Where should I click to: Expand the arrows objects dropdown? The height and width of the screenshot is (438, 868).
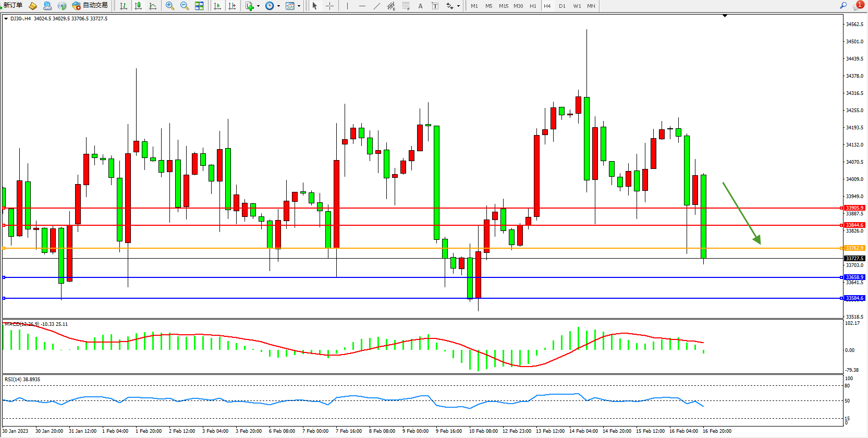[x=458, y=6]
